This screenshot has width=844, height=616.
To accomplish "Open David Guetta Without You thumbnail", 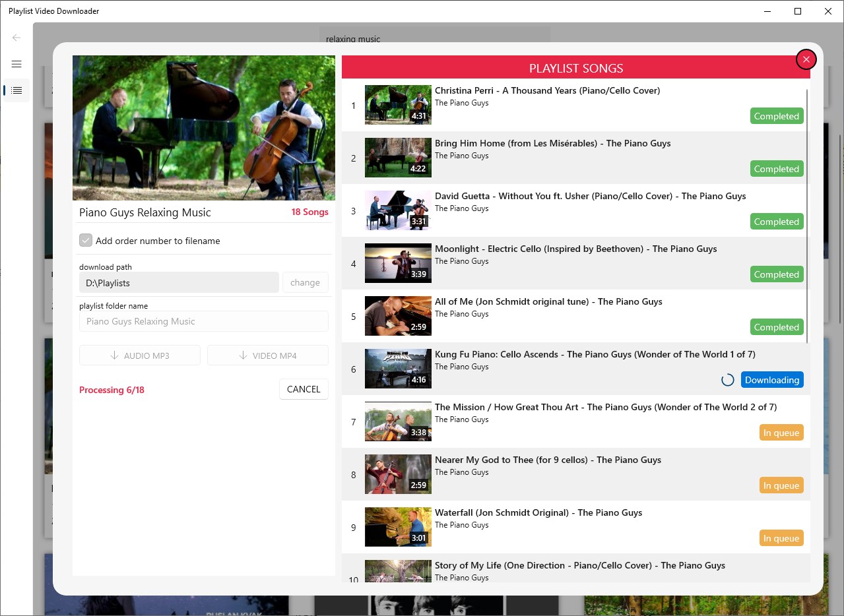I will click(x=398, y=210).
